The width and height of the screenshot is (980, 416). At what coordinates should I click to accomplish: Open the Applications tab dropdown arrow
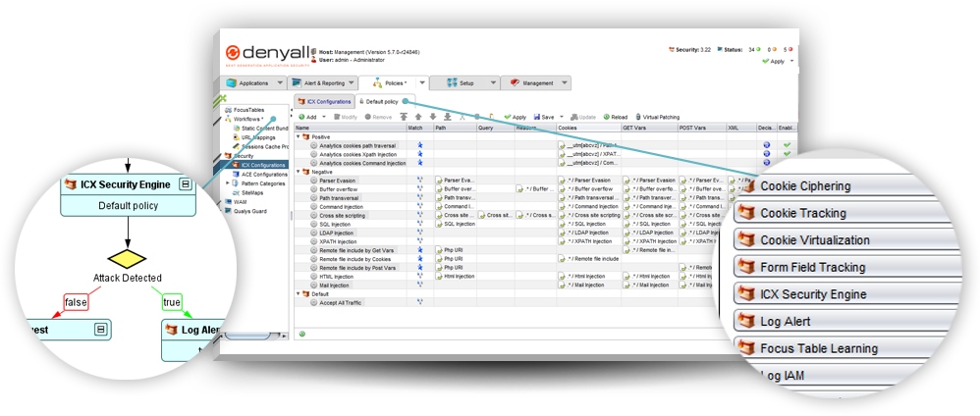[280, 83]
